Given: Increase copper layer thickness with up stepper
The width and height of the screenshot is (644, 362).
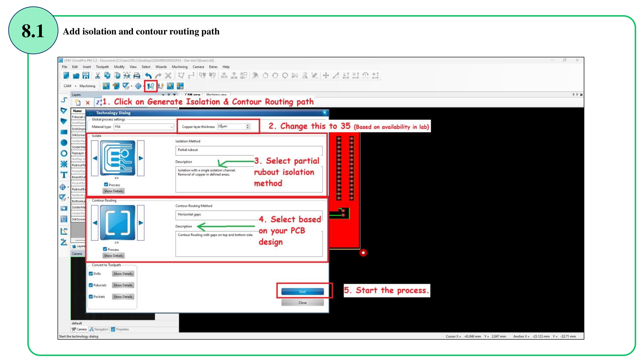Looking at the screenshot, I should pyautogui.click(x=248, y=125).
